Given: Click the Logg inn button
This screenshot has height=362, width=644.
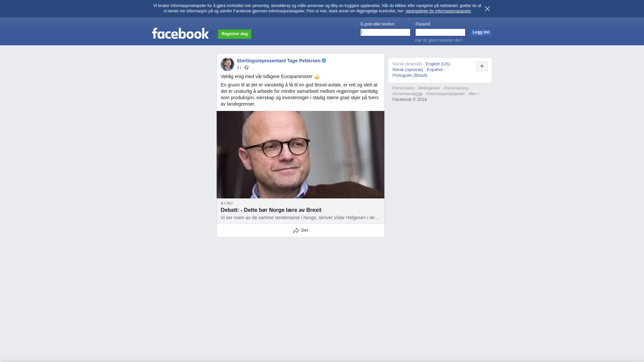Looking at the screenshot, I should [481, 33].
